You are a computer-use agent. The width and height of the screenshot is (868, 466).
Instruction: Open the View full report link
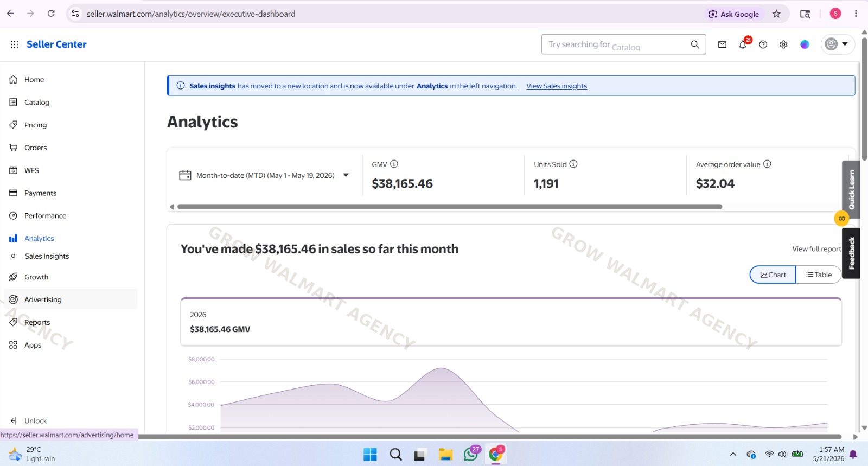(x=816, y=249)
